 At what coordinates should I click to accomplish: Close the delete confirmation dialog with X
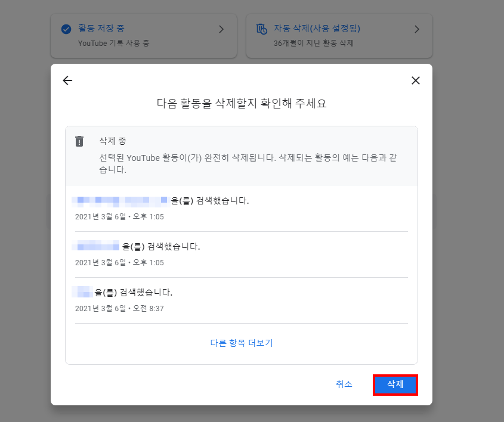416,80
